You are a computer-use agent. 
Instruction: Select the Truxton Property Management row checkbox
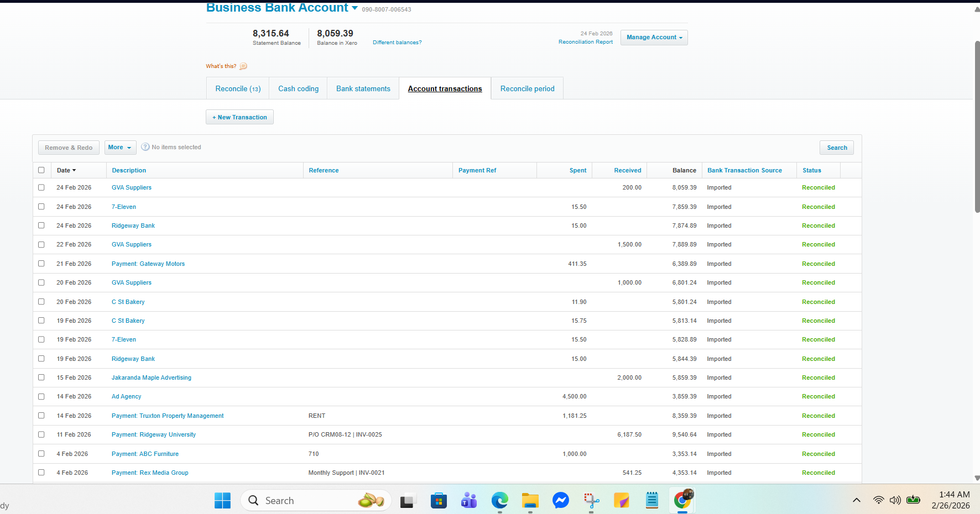click(x=41, y=416)
